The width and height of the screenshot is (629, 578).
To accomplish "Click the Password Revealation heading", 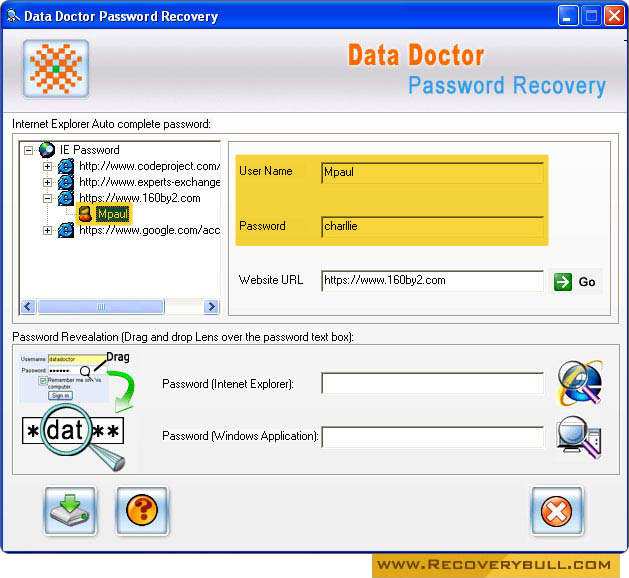I will 183,337.
